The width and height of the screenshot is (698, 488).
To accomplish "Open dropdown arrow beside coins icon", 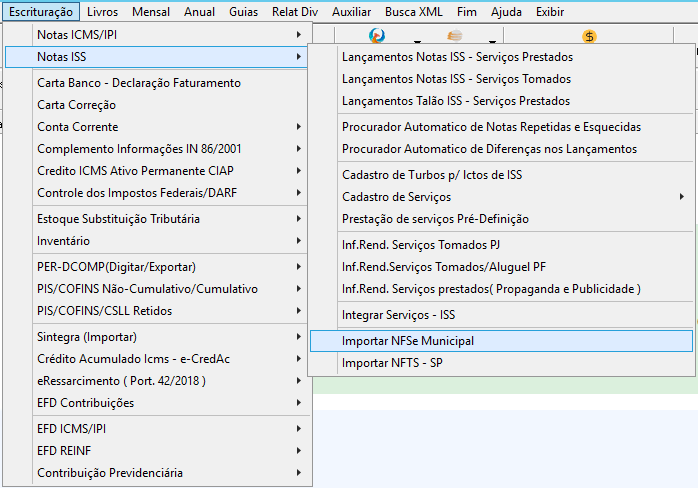I will point(492,42).
